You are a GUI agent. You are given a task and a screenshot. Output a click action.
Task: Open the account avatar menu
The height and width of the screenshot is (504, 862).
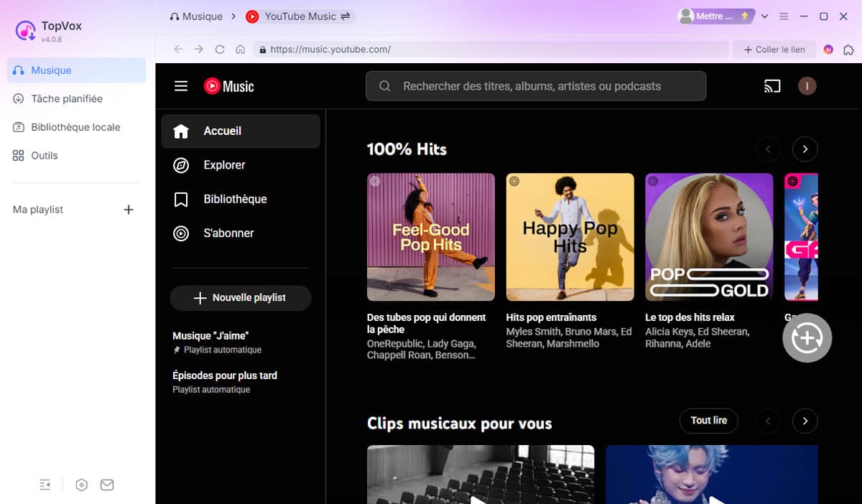807,86
